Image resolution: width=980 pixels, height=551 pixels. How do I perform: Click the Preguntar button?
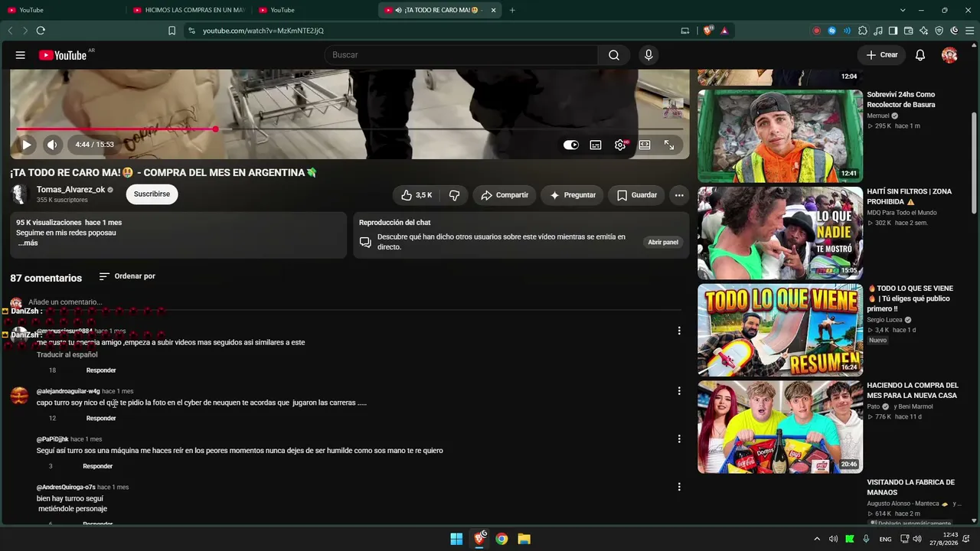[x=572, y=195]
